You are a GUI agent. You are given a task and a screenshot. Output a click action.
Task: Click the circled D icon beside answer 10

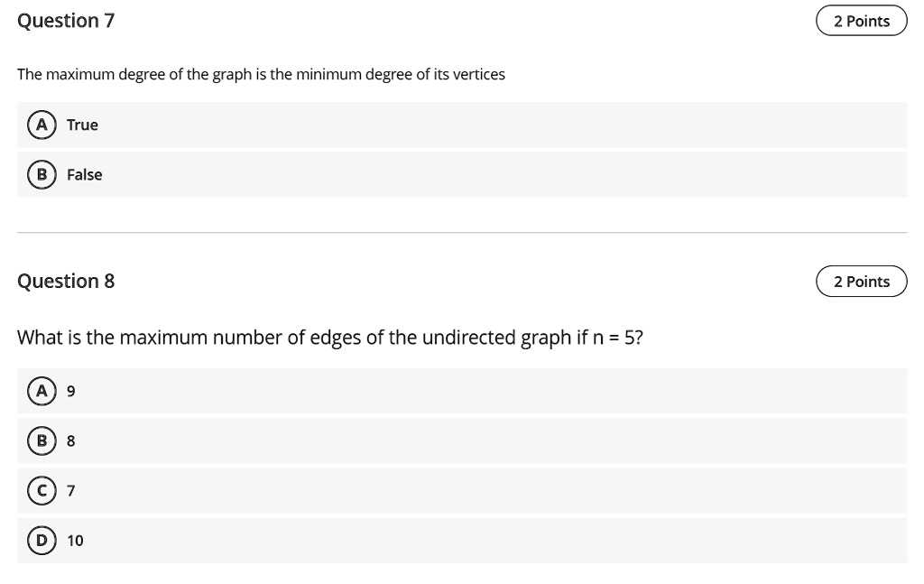(x=41, y=540)
